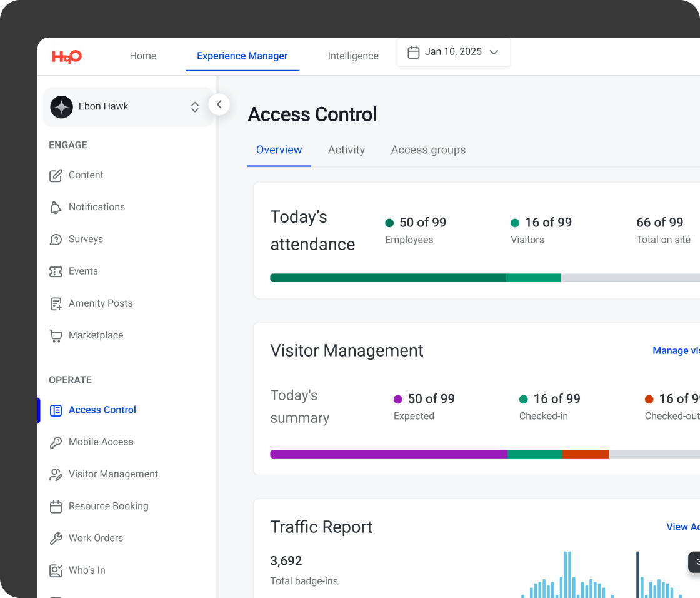Switch to the Intelligence tab
Viewport: 700px width, 598px height.
(x=353, y=56)
